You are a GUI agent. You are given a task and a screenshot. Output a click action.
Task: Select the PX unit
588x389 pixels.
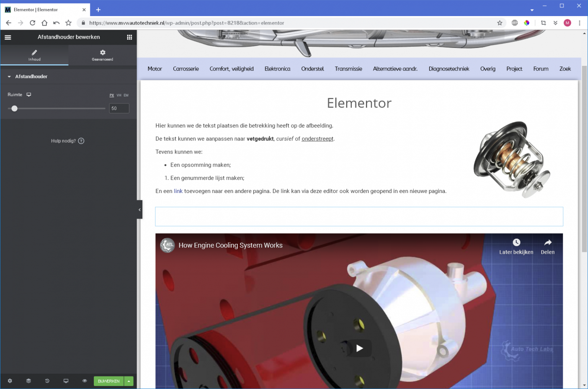112,95
